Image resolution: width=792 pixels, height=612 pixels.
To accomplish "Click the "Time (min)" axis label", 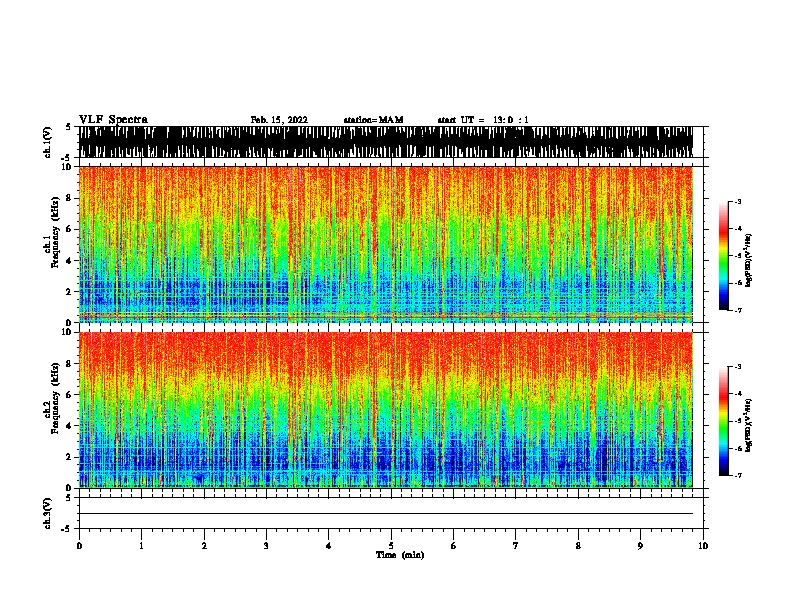I will click(400, 555).
